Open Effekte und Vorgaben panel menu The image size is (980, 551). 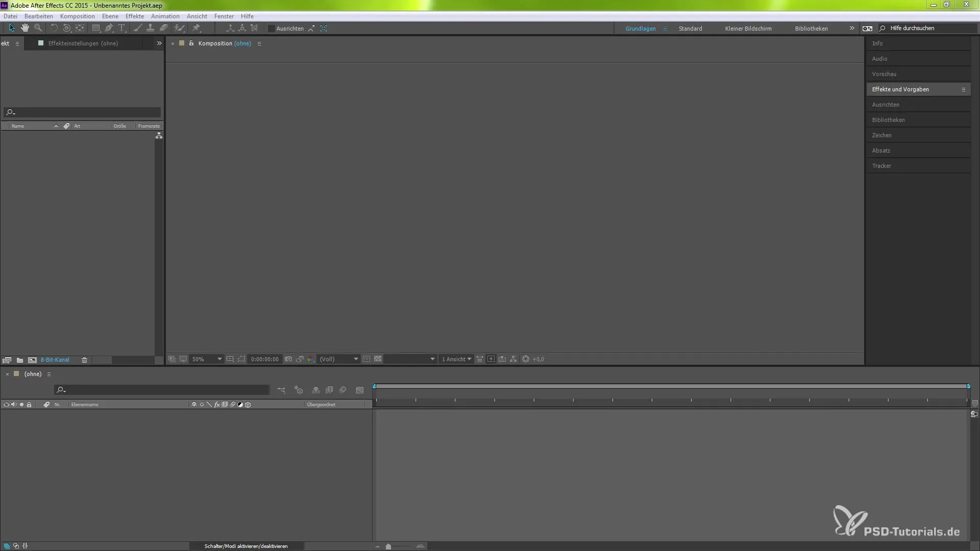(964, 89)
